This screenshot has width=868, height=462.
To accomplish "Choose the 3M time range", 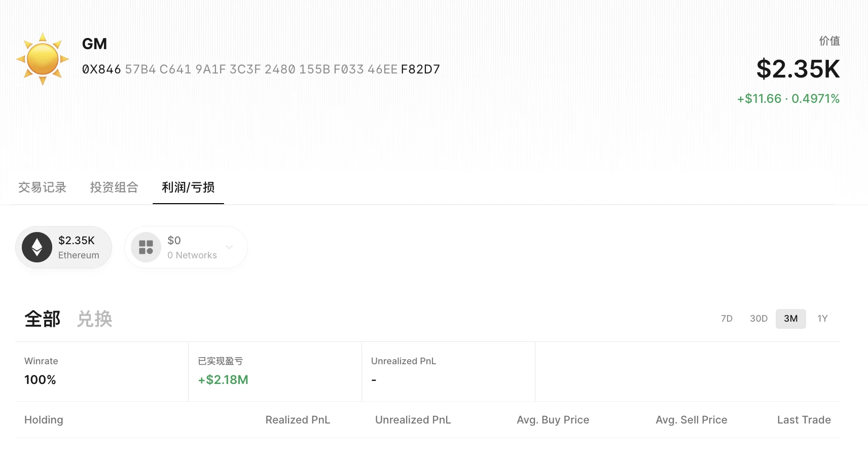I will coord(790,319).
